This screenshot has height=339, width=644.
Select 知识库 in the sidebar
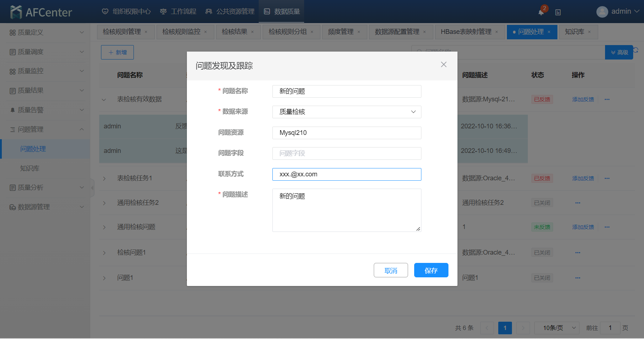pyautogui.click(x=30, y=168)
